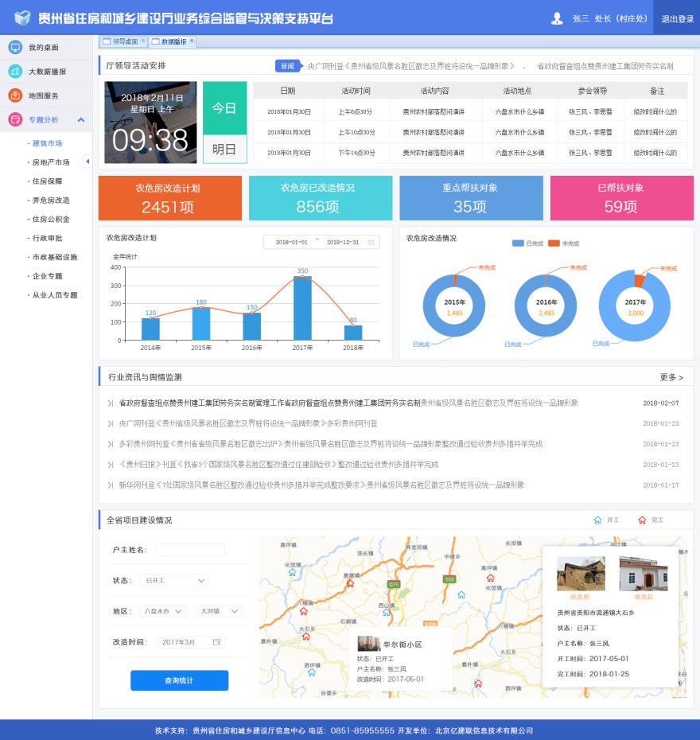This screenshot has width=700, height=740.
Task: Open 改造后 house photo thumbnail
Action: click(x=644, y=574)
